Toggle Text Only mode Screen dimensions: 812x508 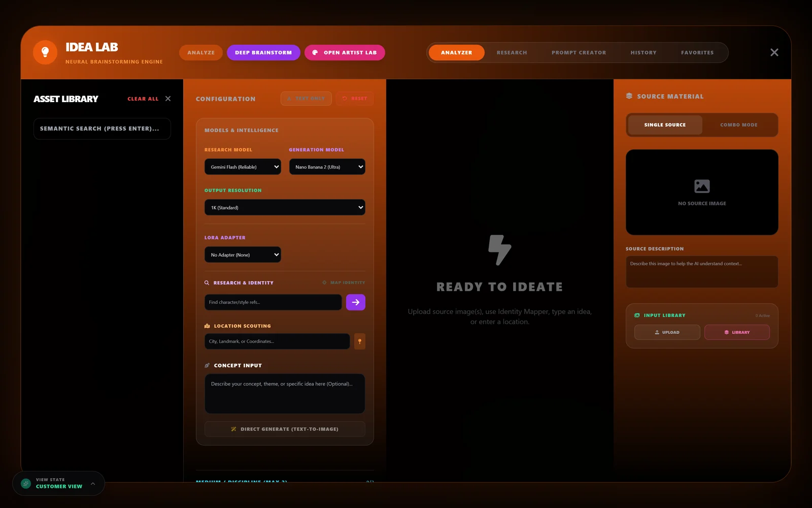(x=306, y=99)
